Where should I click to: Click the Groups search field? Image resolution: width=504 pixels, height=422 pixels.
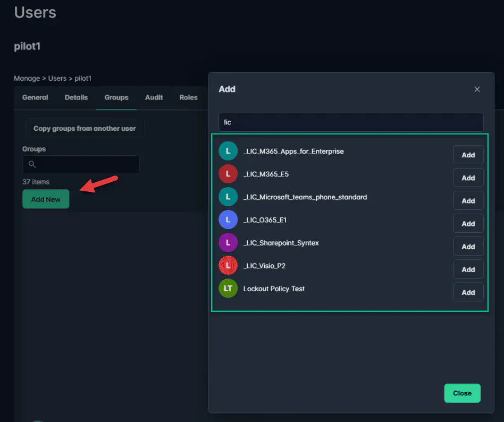(85, 165)
